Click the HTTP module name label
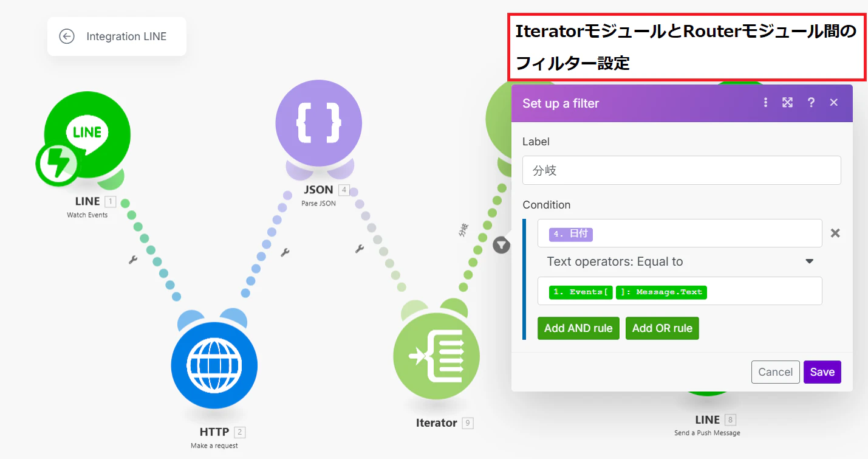The width and height of the screenshot is (868, 459). pyautogui.click(x=214, y=432)
